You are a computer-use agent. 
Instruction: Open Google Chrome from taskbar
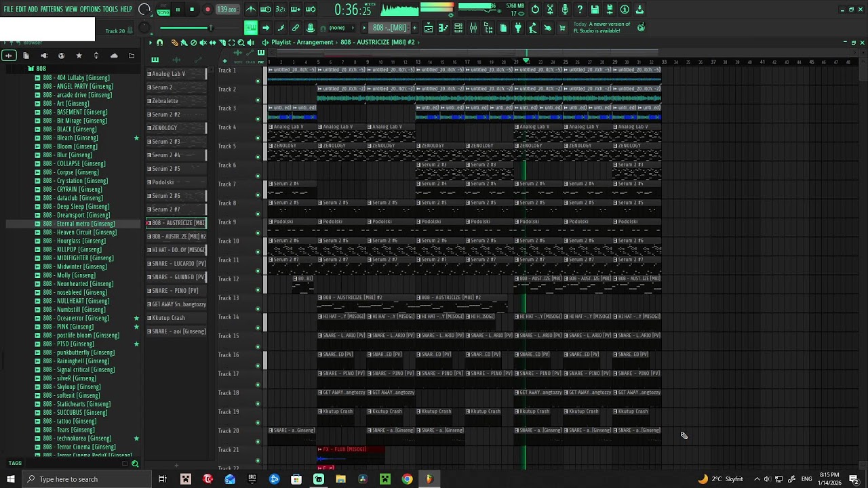tap(407, 479)
